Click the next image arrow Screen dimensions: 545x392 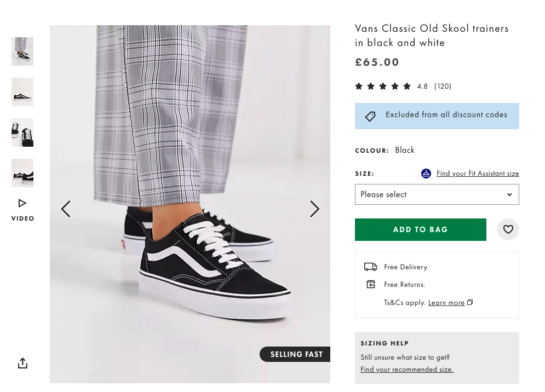click(x=314, y=209)
